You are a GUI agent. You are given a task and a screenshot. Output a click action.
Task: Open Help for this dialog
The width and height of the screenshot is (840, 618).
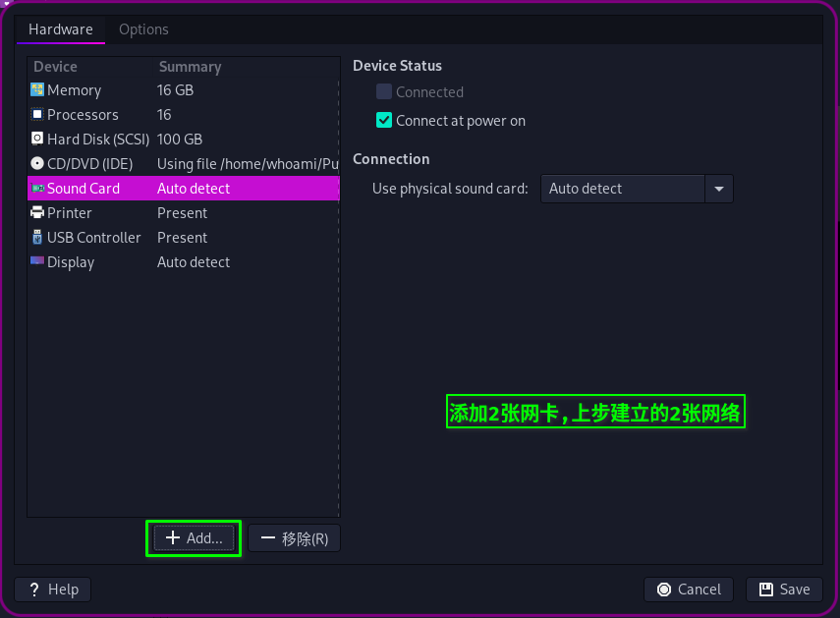tap(53, 590)
